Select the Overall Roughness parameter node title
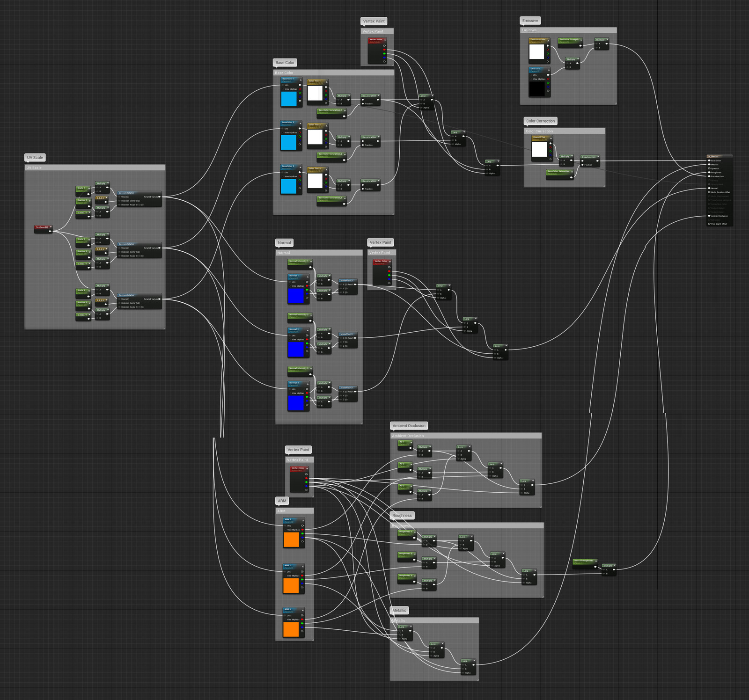This screenshot has width=749, height=700. point(584,561)
